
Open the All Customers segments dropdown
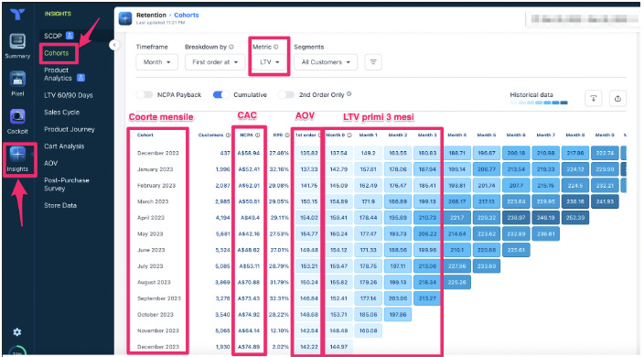pos(326,62)
